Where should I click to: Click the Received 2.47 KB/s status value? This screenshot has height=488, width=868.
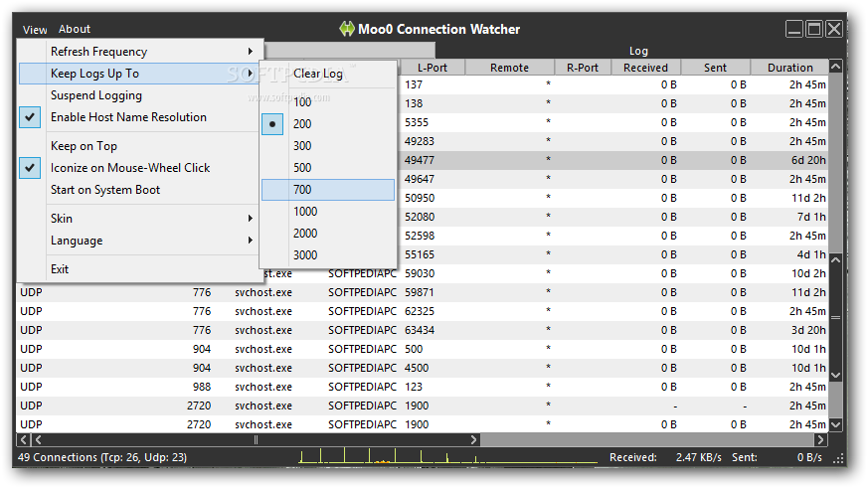[x=698, y=457]
